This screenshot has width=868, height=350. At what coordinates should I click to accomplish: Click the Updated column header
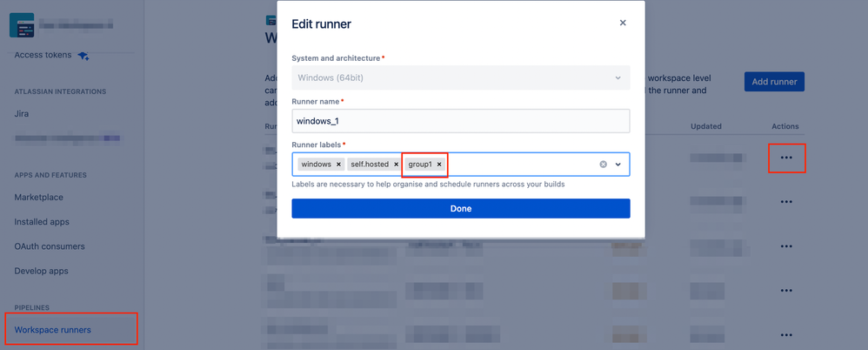click(706, 126)
